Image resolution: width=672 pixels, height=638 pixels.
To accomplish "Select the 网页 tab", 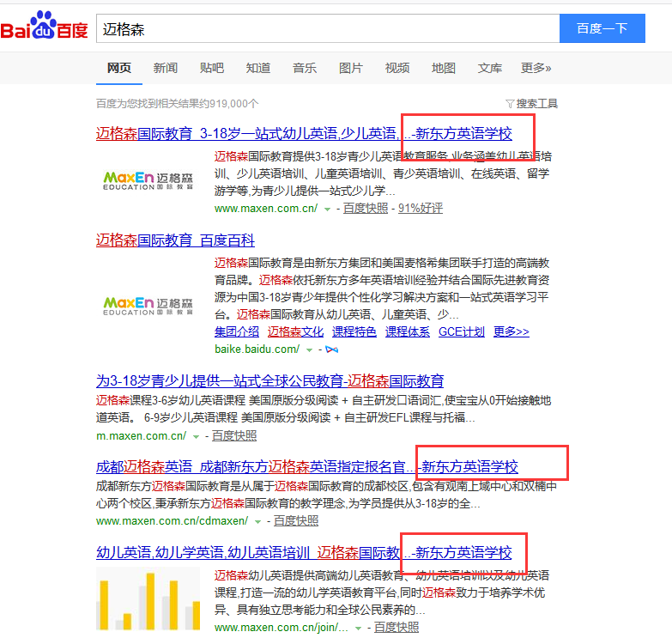I will 119,68.
